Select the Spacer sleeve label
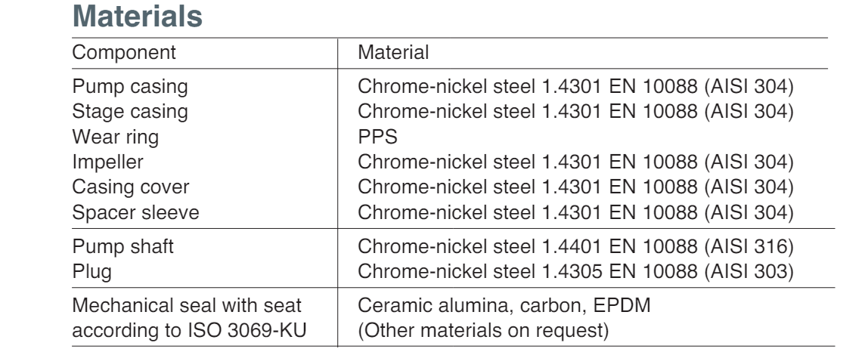868x349 pixels. [x=135, y=212]
